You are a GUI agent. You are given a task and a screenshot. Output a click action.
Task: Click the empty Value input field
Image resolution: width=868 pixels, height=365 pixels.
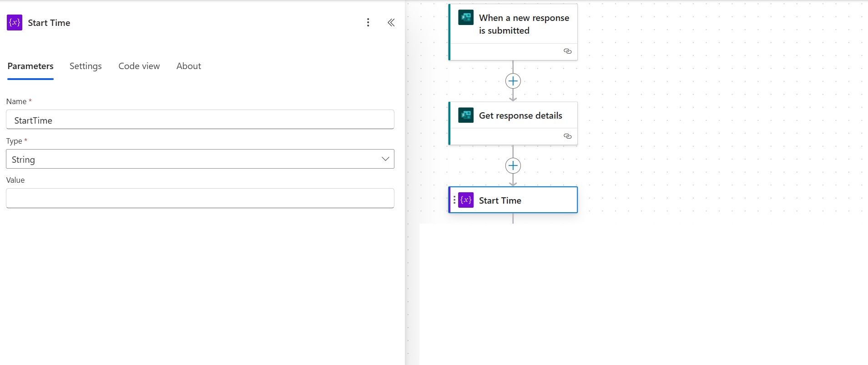[x=200, y=198]
